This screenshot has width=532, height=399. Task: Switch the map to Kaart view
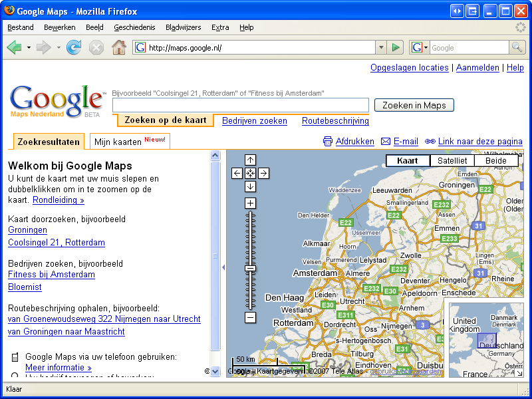(408, 160)
